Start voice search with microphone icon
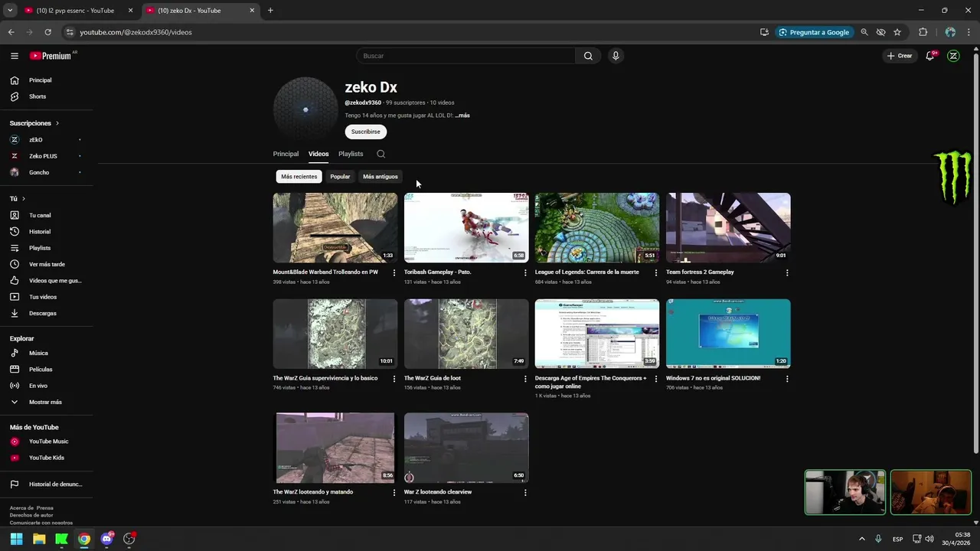Screen dimensions: 980x551 click(616, 56)
